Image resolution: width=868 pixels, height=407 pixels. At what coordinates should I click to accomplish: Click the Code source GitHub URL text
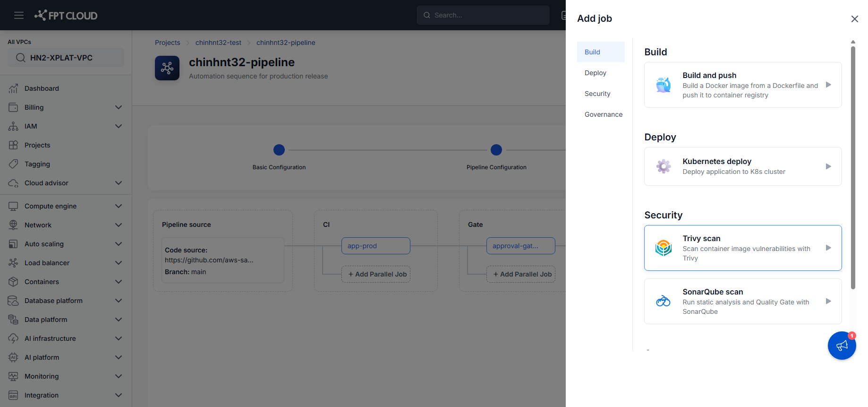coord(209,260)
